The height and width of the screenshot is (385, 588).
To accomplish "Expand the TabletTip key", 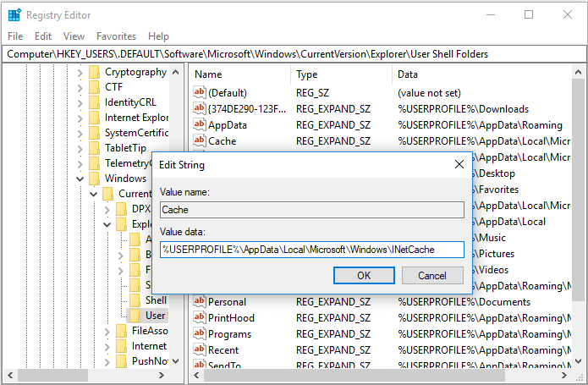I will click(x=80, y=148).
